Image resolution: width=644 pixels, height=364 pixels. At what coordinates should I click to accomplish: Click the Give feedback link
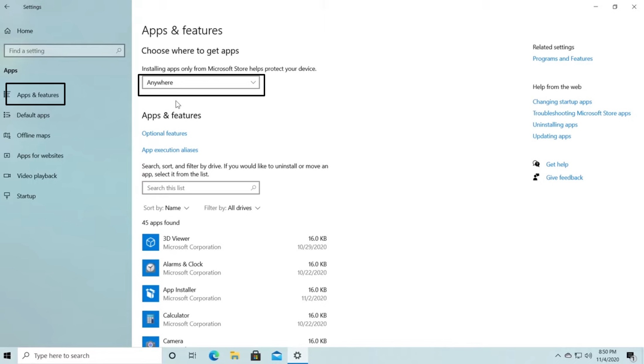[564, 177]
